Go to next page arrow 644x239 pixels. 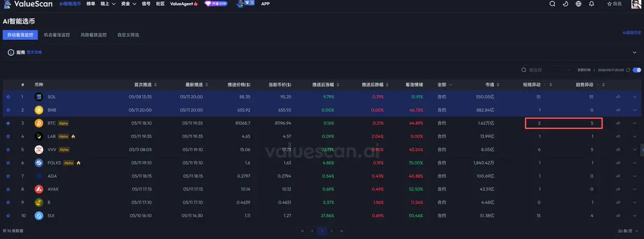tap(332, 230)
